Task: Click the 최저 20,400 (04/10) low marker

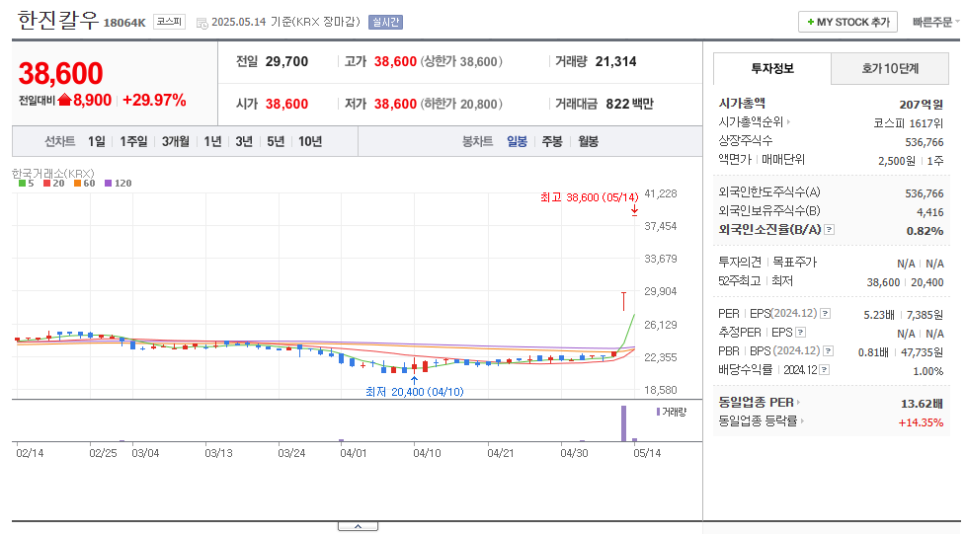Action: (414, 392)
